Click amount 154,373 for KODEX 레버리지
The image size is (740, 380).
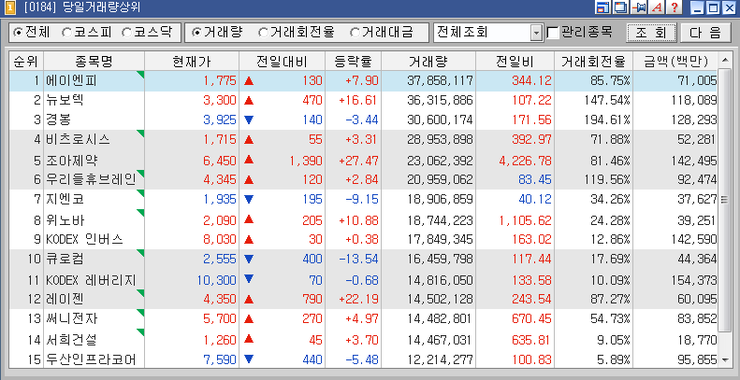point(694,280)
